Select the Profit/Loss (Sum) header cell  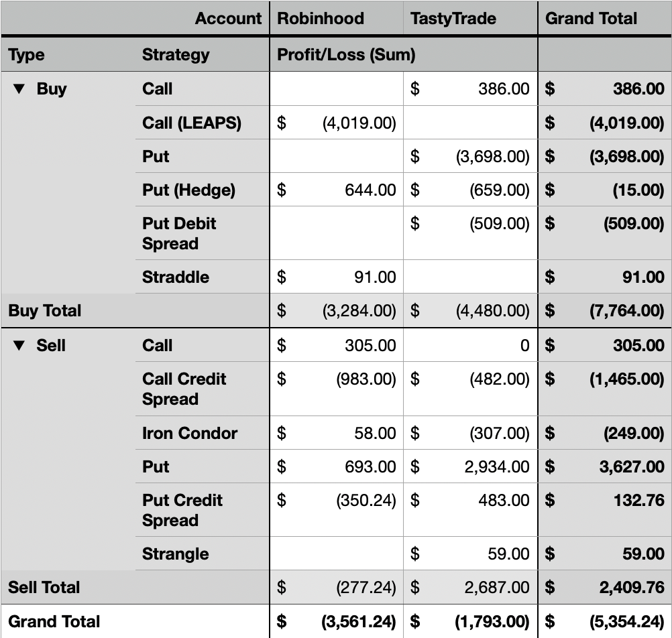point(346,55)
